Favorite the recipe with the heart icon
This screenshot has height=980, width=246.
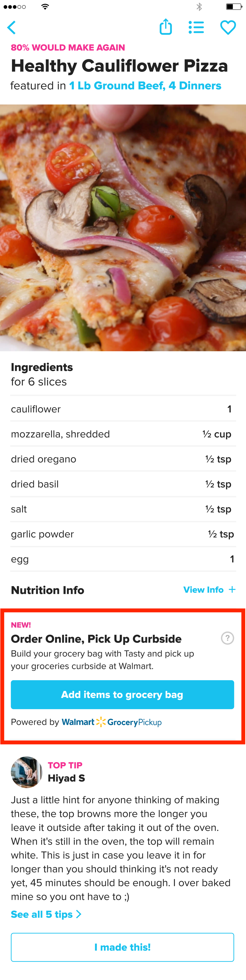228,27
